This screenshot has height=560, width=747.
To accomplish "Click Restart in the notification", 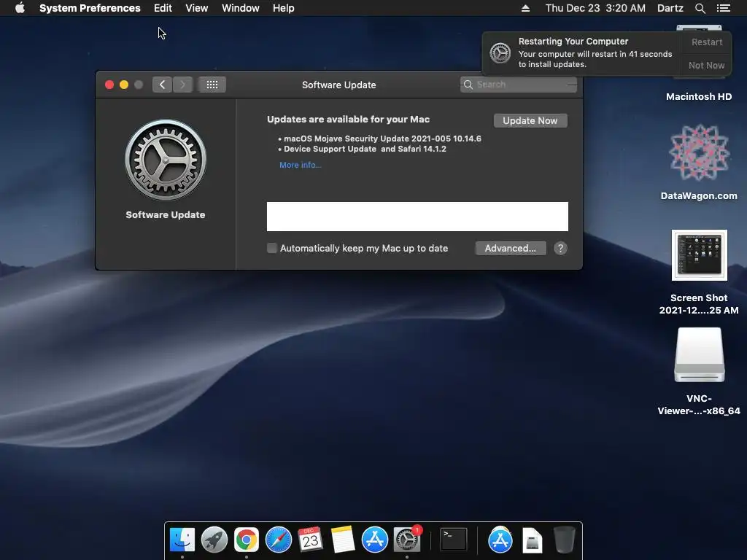I will pyautogui.click(x=707, y=42).
